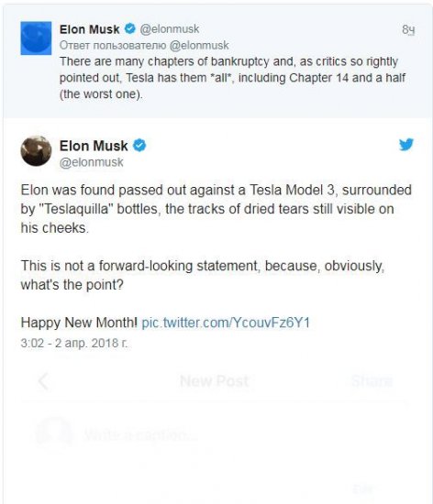The width and height of the screenshot is (433, 504).
Task: Open the blue square avatar of reply tweet
Action: [x=36, y=38]
